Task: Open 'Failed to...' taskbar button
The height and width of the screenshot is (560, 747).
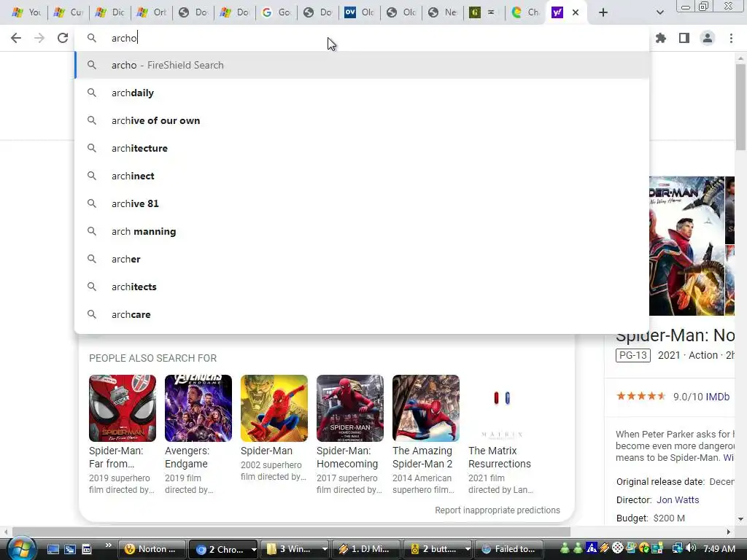Action: (508, 549)
